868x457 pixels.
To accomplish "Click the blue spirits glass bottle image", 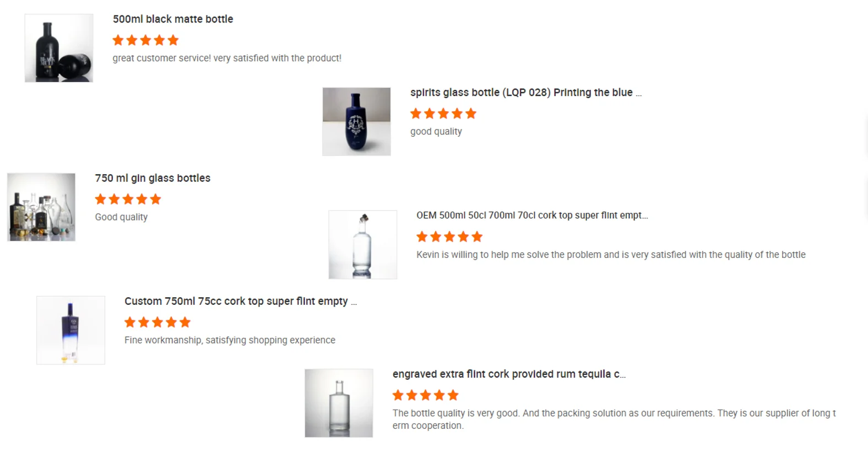I will (356, 121).
